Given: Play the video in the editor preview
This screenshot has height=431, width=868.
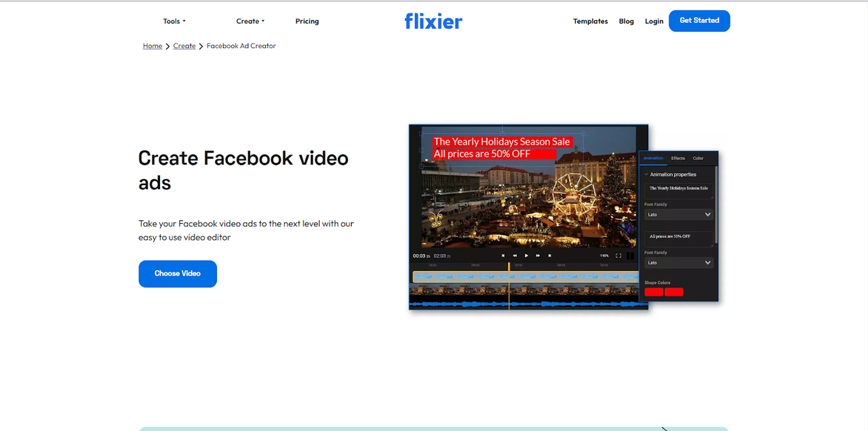Looking at the screenshot, I should 526,255.
